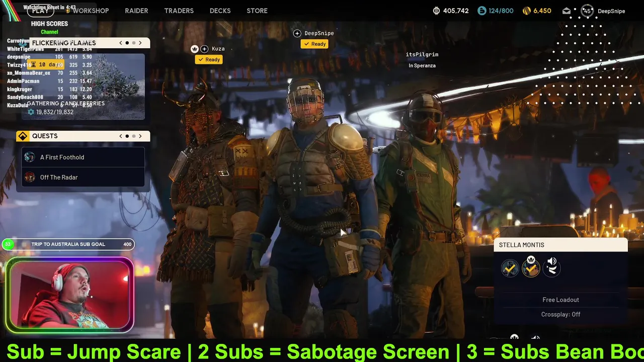
Task: Click the HIGH SCORES overlay title
Action: click(x=49, y=24)
